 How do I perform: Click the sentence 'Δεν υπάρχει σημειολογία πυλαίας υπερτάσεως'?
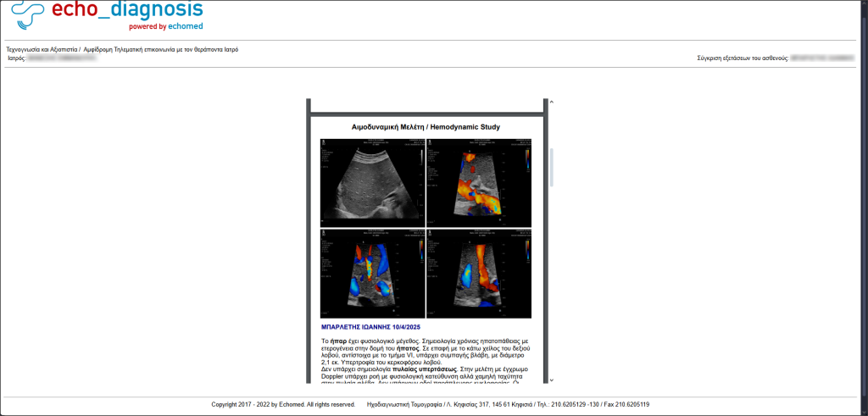click(x=391, y=369)
